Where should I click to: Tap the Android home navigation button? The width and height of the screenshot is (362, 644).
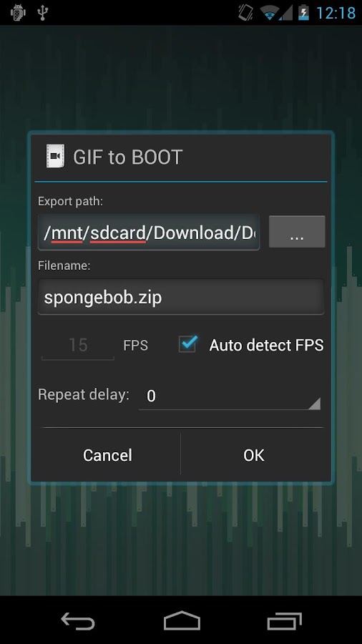coord(182,620)
